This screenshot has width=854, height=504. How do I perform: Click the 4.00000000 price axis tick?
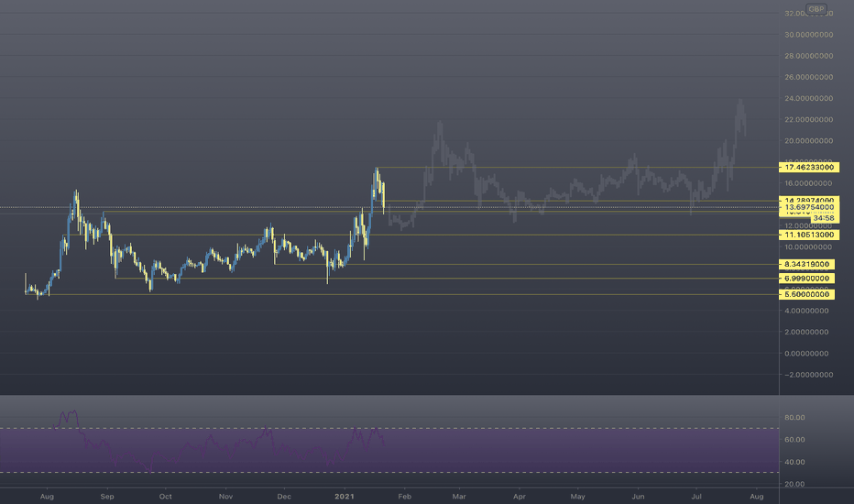pyautogui.click(x=806, y=311)
